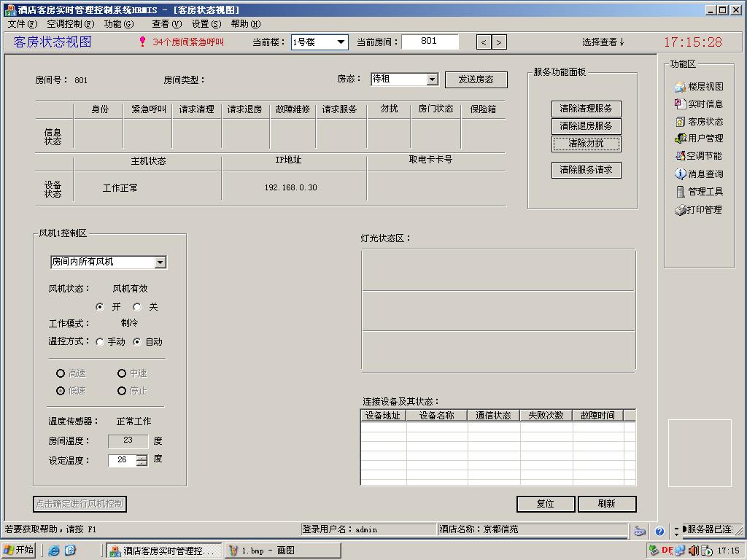Screen dimensions: 747x560
Task: Turn the fan off with the 关 radio button
Action: click(137, 306)
